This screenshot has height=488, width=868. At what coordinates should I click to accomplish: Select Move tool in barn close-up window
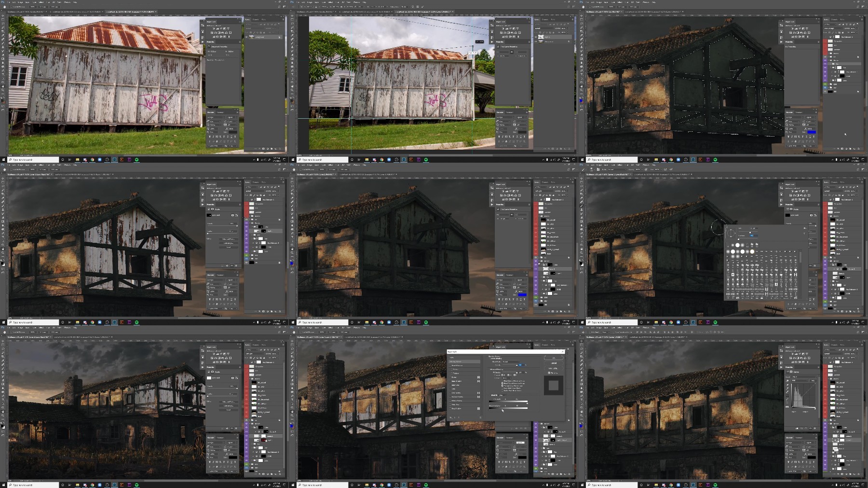[3, 15]
